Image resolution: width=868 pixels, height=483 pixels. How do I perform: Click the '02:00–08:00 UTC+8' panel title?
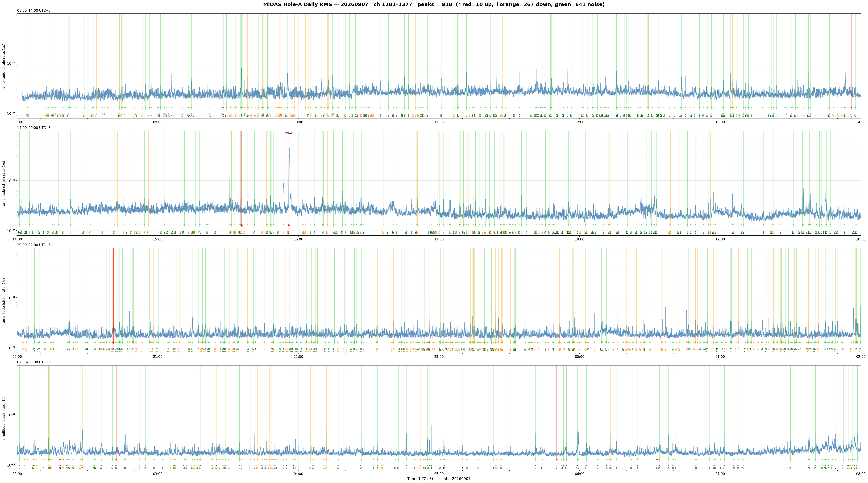click(x=34, y=362)
